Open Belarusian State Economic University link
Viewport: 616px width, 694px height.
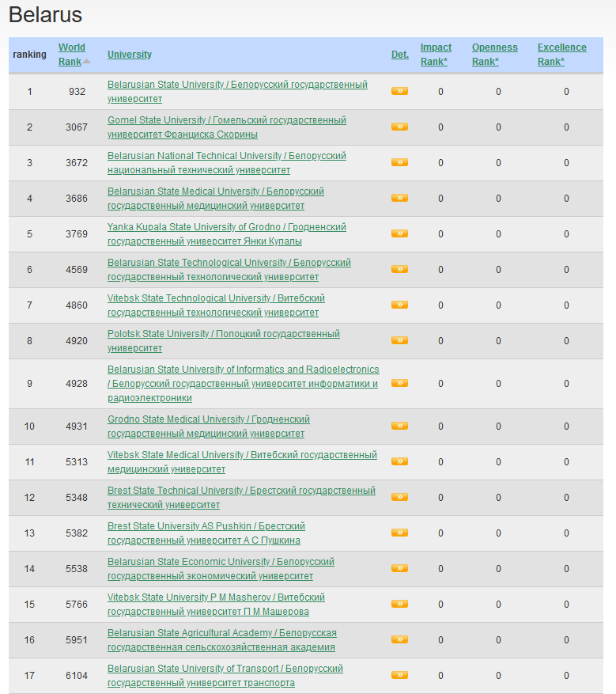(x=221, y=569)
